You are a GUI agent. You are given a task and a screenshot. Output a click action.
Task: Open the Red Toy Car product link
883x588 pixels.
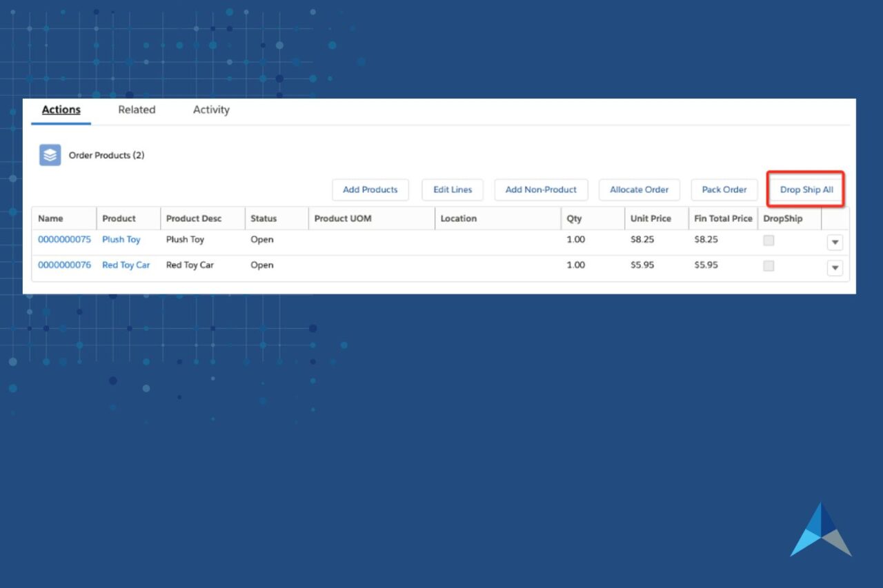coord(126,265)
